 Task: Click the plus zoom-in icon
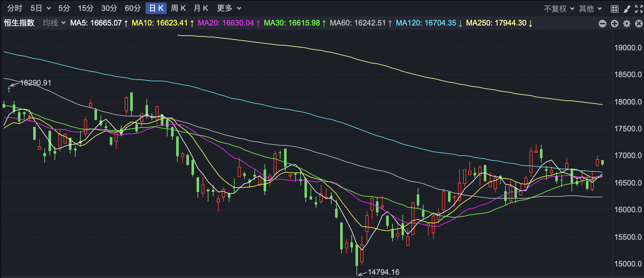[x=615, y=24]
